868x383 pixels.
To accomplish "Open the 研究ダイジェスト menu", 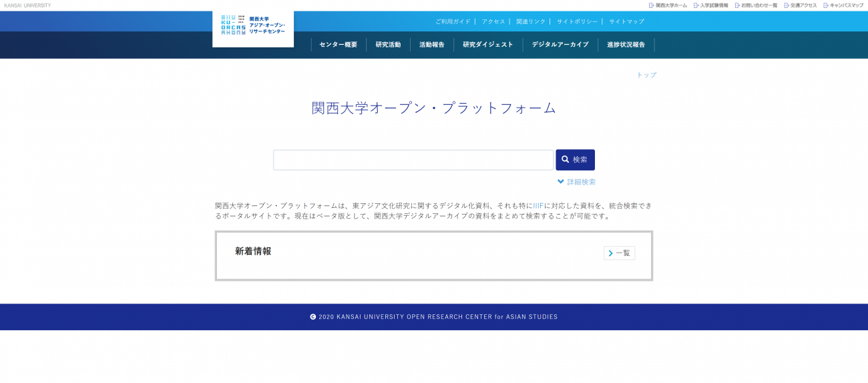I will tap(488, 45).
